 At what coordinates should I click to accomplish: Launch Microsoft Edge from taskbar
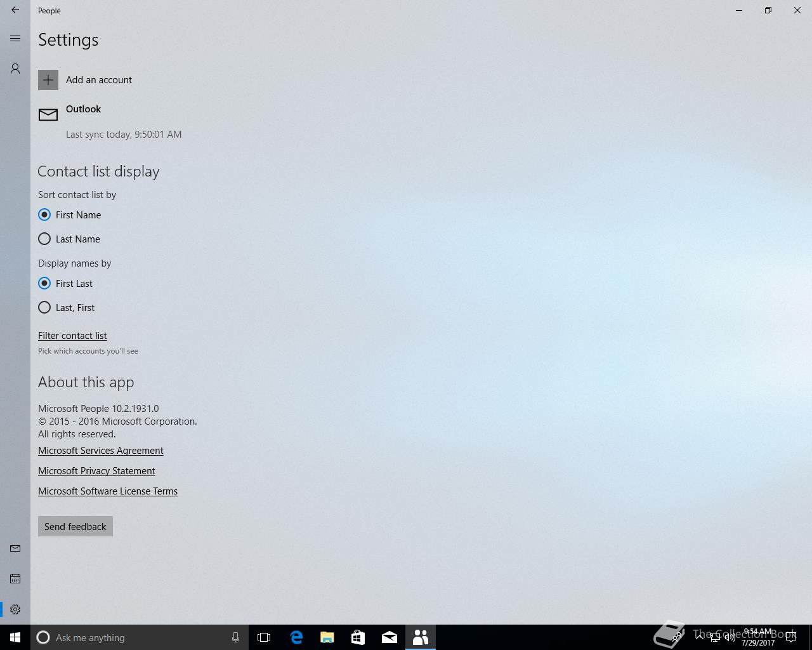296,637
